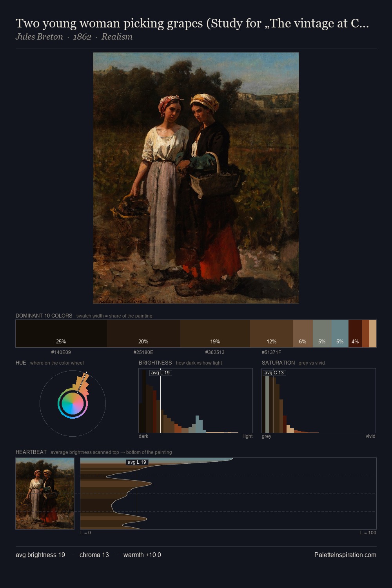Open PaletteInspiration.com link
Screen dimensions: 392x588
coord(345,555)
